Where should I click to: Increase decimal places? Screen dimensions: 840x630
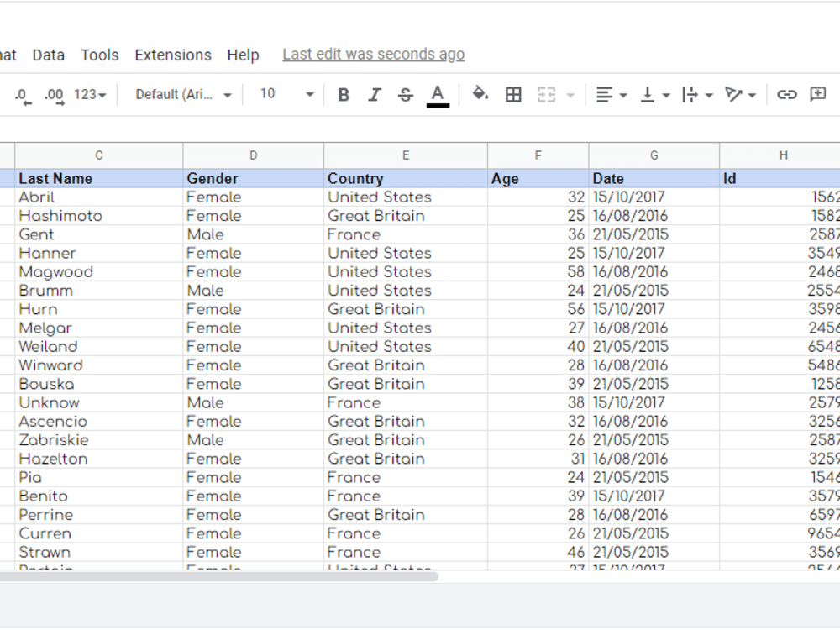coord(52,94)
